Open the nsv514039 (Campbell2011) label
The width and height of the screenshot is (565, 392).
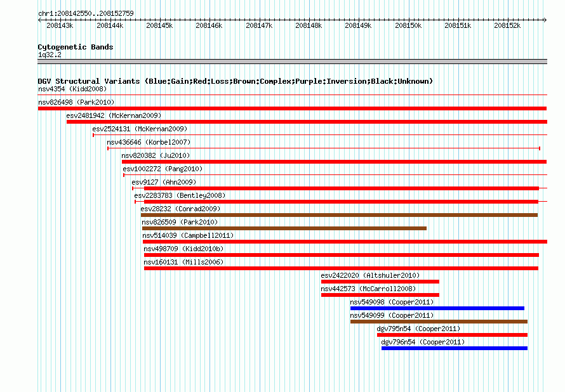(x=188, y=235)
